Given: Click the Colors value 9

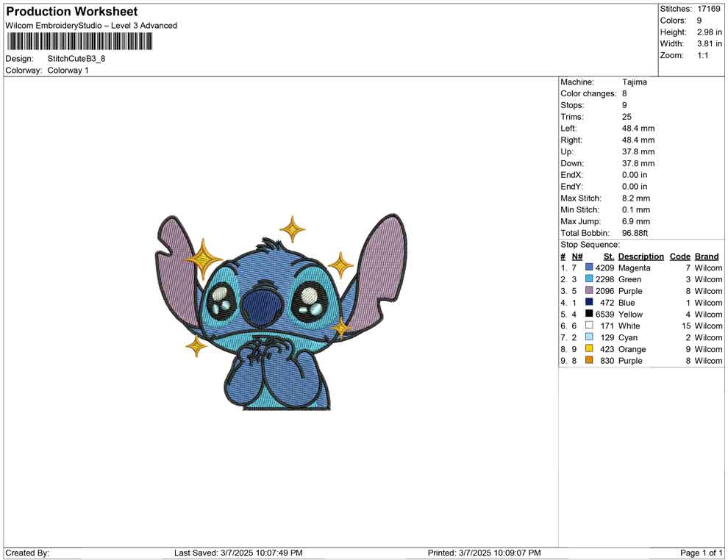Looking at the screenshot, I should [699, 21].
